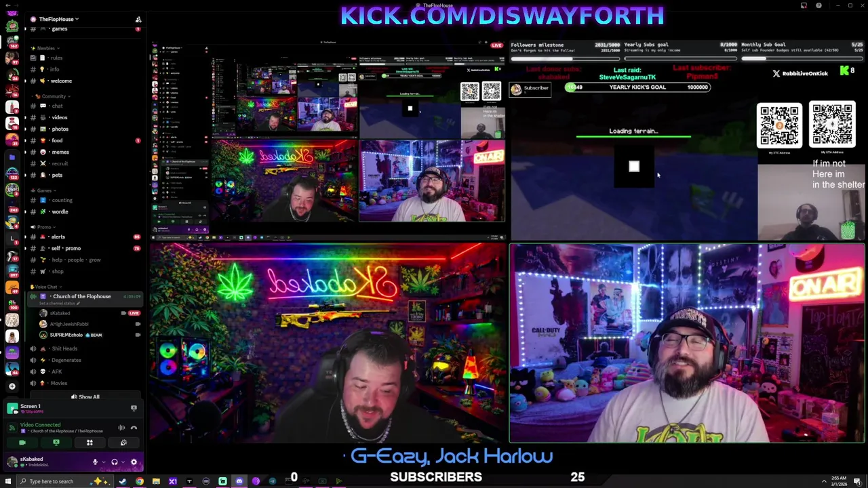Select Church of the Flophouse voice channel
This screenshot has height=488, width=868.
85,298
